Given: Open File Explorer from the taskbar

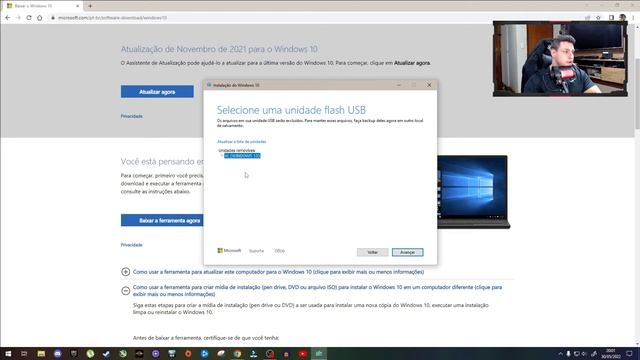Looking at the screenshot, I should 41,353.
